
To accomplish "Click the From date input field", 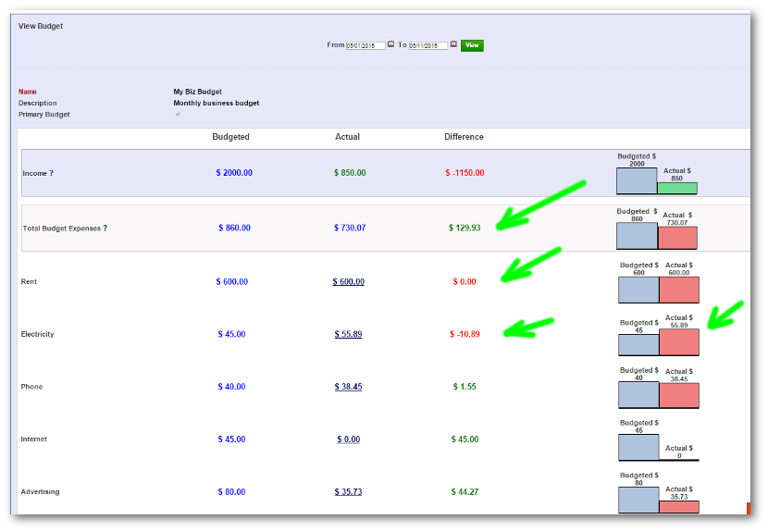I will 365,45.
